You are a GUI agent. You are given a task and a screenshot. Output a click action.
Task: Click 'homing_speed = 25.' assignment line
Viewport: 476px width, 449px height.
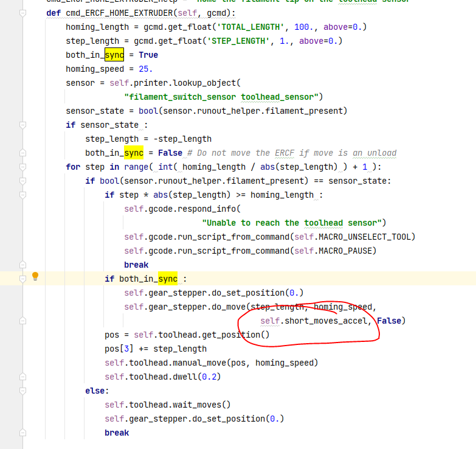click(109, 69)
